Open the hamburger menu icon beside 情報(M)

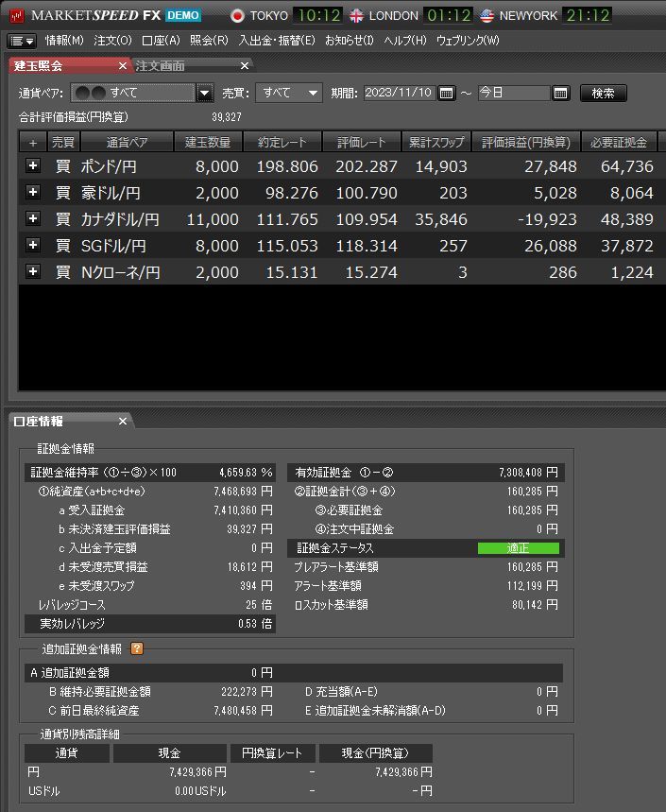click(x=22, y=41)
